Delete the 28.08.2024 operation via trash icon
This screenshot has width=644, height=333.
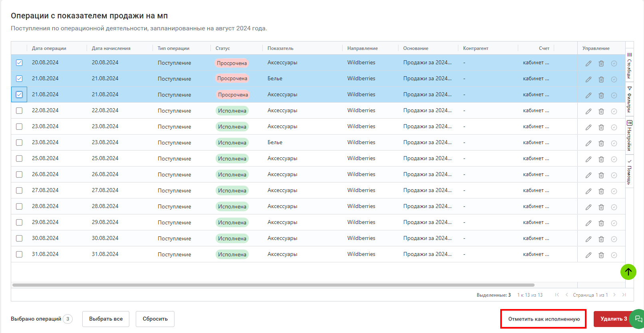tap(601, 207)
